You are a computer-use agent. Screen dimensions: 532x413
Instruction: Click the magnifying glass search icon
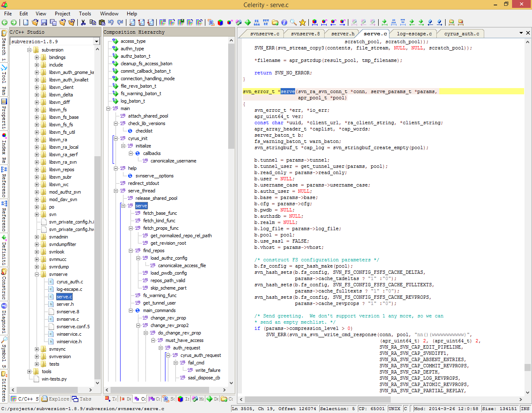pos(293,22)
